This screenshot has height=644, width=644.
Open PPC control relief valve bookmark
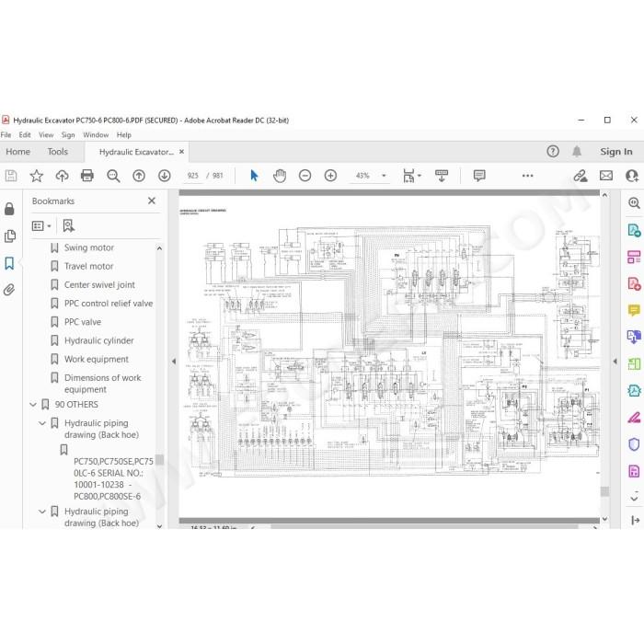[x=109, y=304]
